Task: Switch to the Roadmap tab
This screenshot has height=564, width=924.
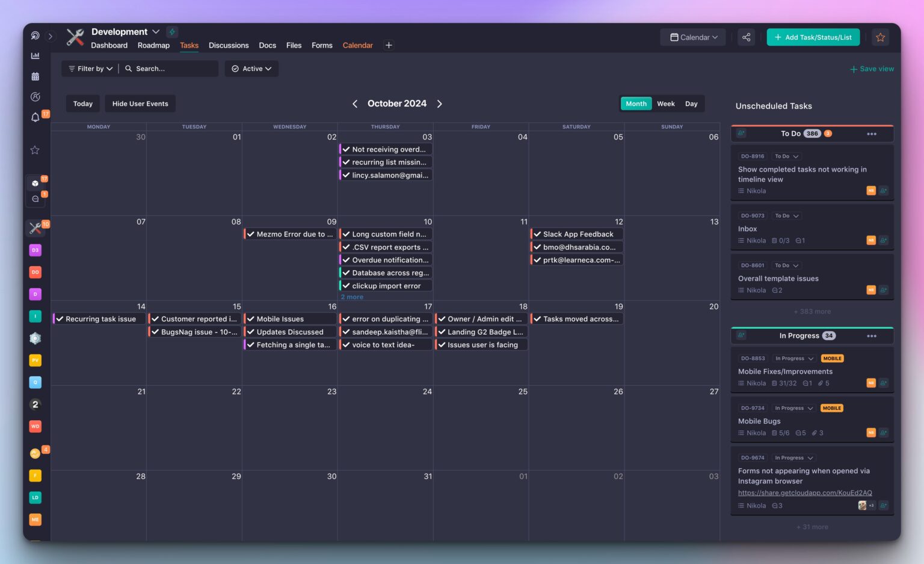Action: tap(153, 45)
